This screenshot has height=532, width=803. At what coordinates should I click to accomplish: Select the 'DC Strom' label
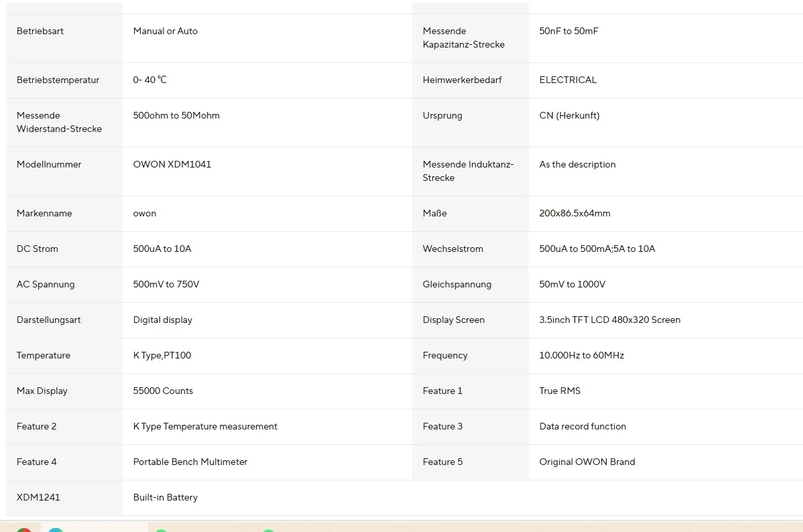pos(37,249)
